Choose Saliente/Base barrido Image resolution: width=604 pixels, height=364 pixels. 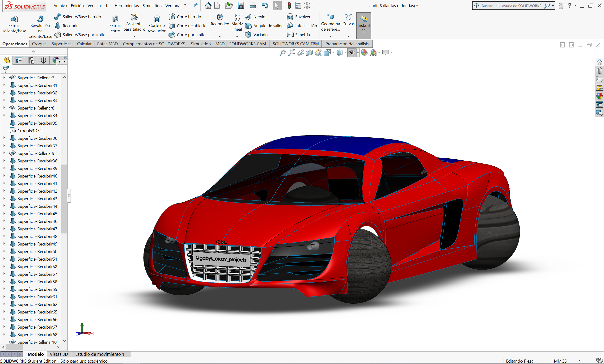pyautogui.click(x=78, y=17)
